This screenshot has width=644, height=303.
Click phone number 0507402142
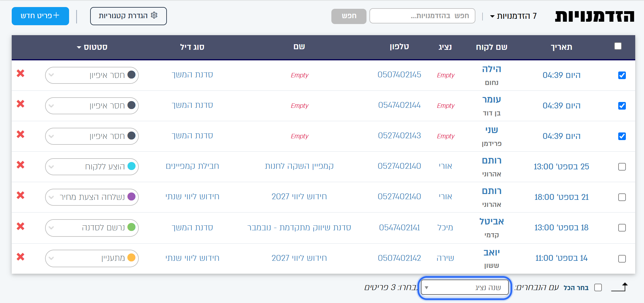pos(399,258)
